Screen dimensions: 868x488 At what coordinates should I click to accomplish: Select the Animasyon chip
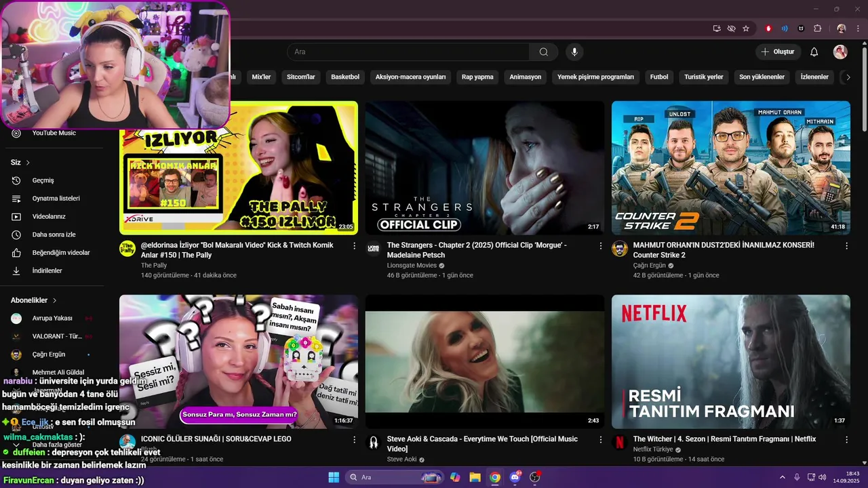click(526, 77)
